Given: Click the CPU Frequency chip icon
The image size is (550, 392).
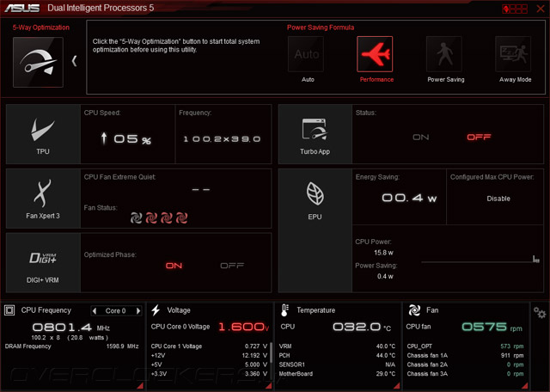Looking at the screenshot, I should 9,310.
